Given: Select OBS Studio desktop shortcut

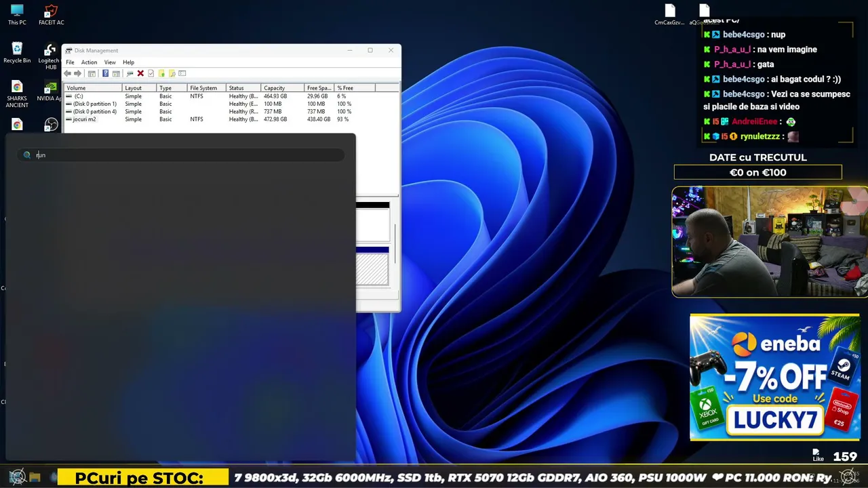Looking at the screenshot, I should tap(52, 125).
